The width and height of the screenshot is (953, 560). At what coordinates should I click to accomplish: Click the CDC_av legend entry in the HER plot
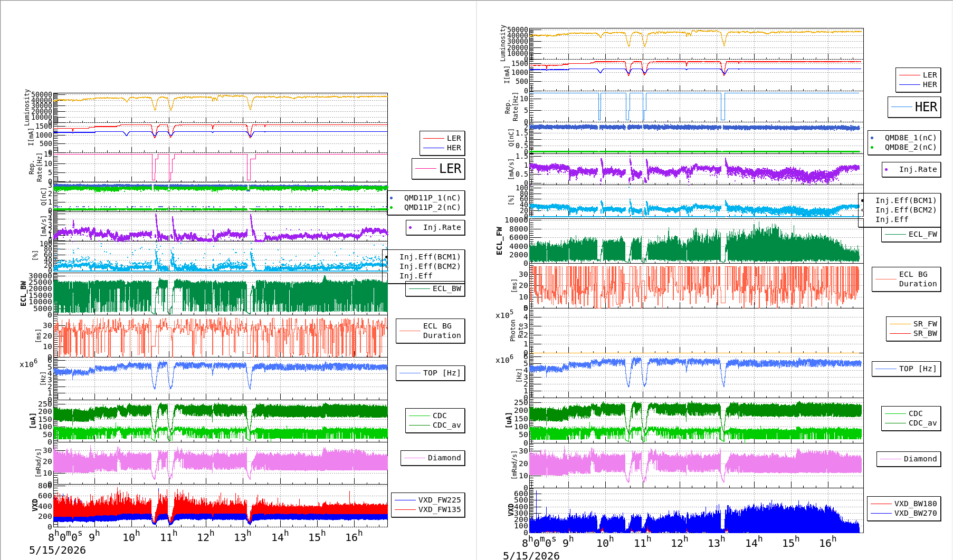(x=911, y=423)
